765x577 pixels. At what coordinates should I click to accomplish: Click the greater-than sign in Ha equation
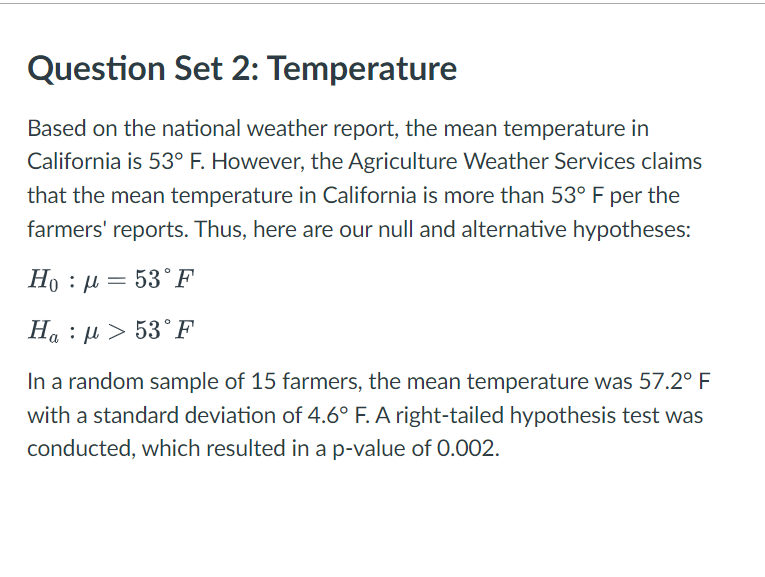(117, 332)
